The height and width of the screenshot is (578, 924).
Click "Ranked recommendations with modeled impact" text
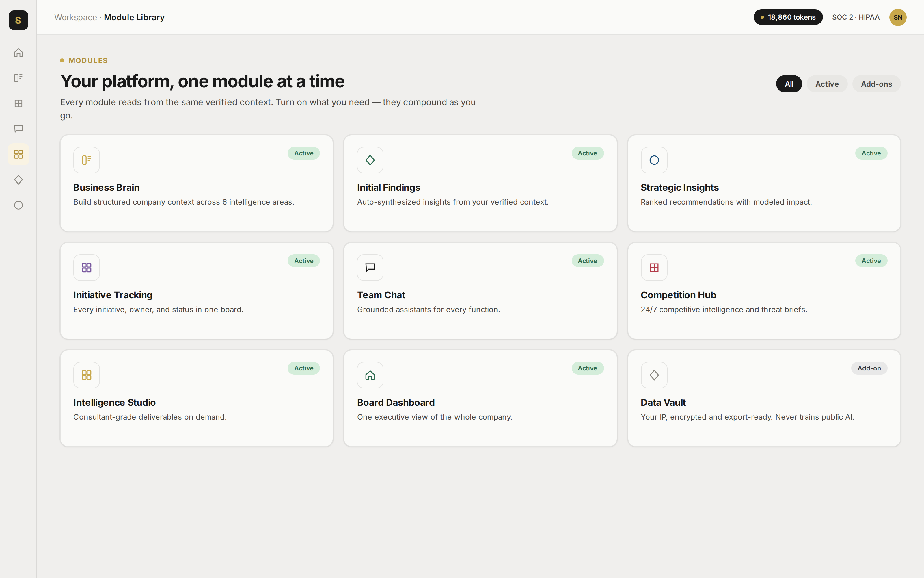[726, 202]
